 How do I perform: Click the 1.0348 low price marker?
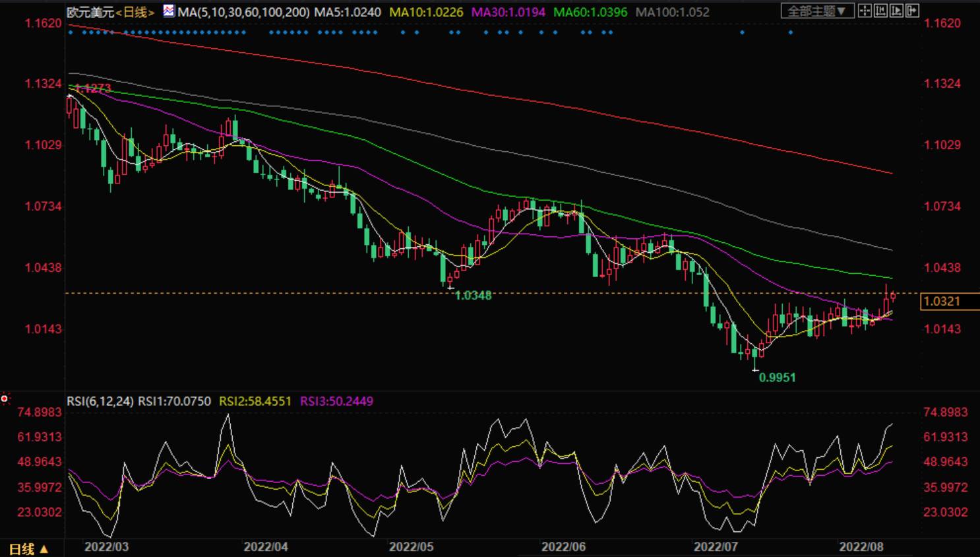pyautogui.click(x=473, y=296)
